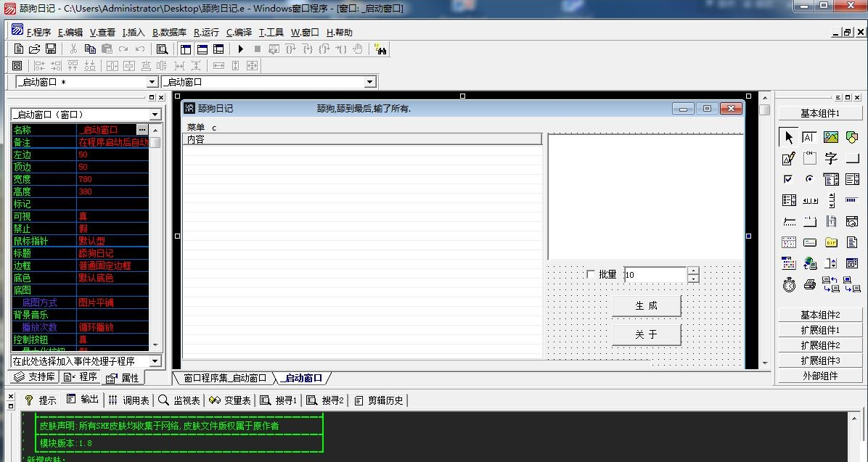Viewport: 868px width, 462px height.
Task: Click the 关于 button on the form
Action: 646,334
